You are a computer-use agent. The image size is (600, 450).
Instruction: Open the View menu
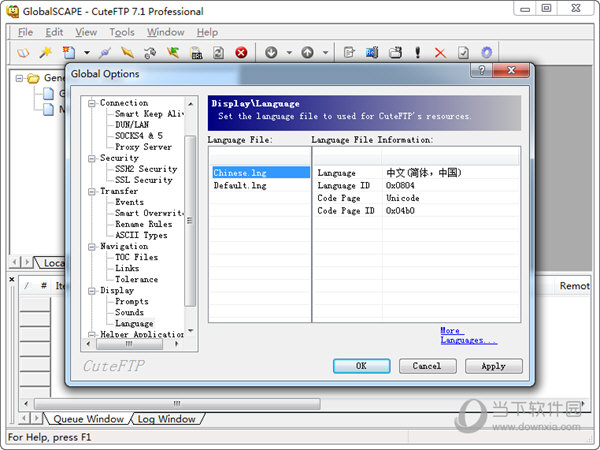tap(86, 32)
